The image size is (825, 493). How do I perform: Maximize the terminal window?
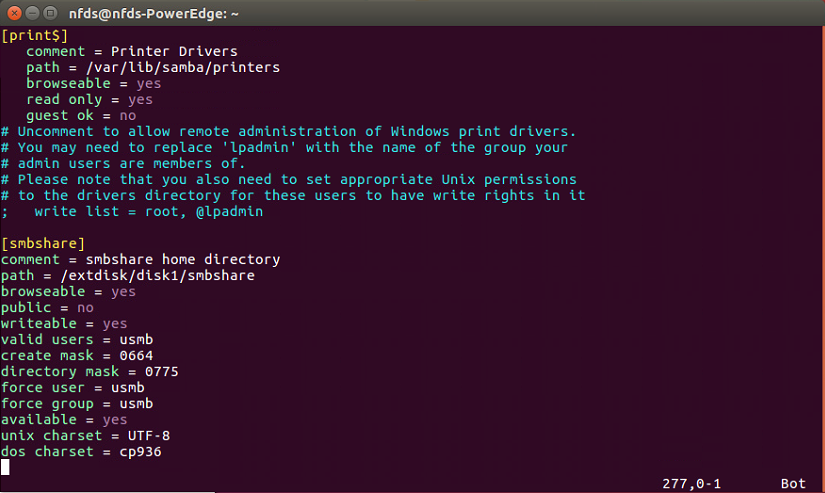pos(51,13)
